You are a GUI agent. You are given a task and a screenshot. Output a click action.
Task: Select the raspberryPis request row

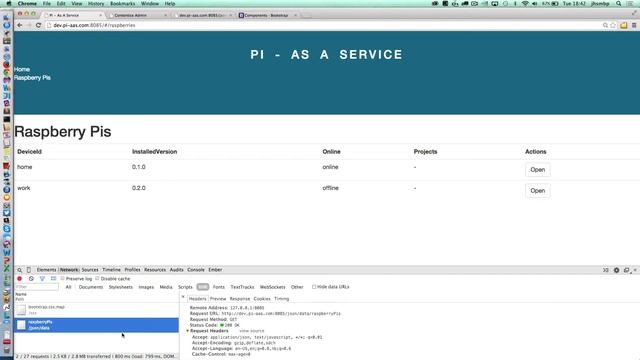(x=97, y=325)
